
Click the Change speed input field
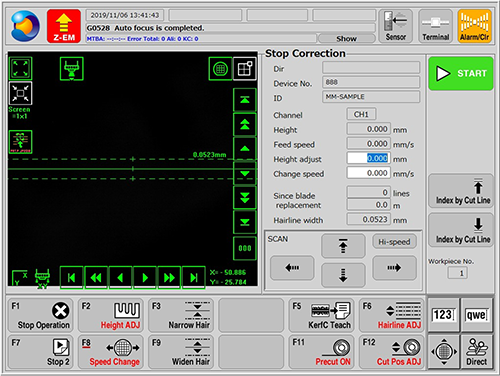(368, 173)
